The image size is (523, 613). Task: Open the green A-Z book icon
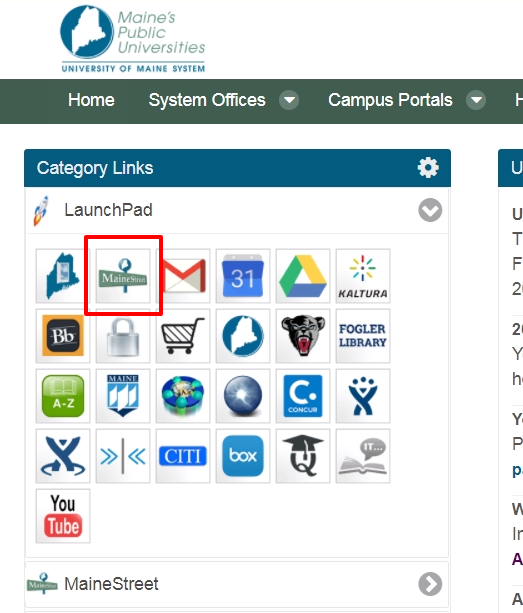coord(63,396)
